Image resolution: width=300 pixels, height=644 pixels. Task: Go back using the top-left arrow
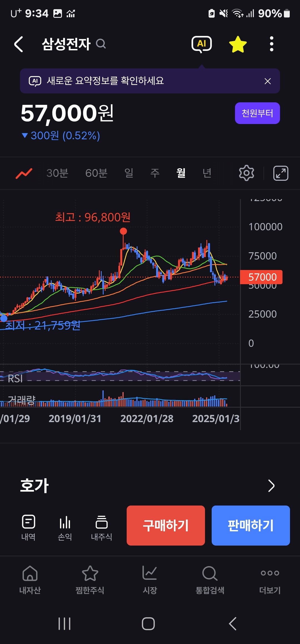(19, 44)
